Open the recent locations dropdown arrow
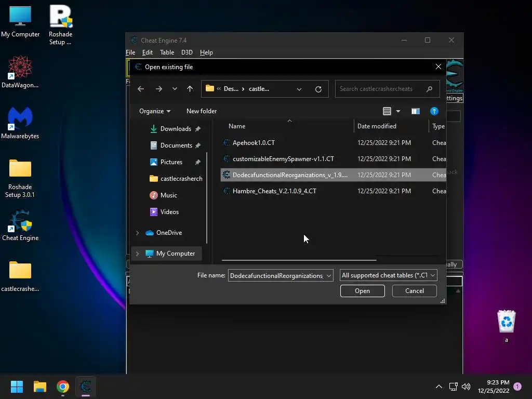This screenshot has width=532, height=399. click(x=175, y=89)
